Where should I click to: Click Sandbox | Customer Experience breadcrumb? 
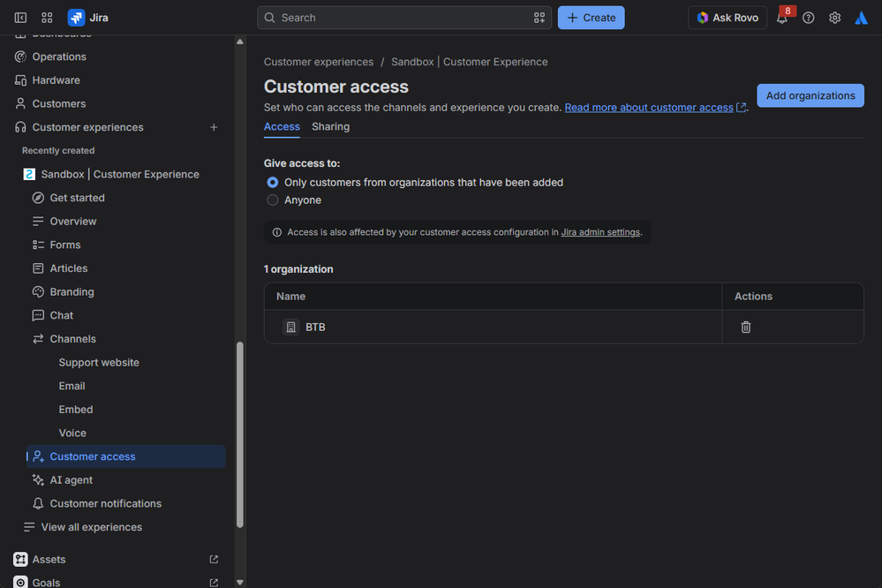469,62
